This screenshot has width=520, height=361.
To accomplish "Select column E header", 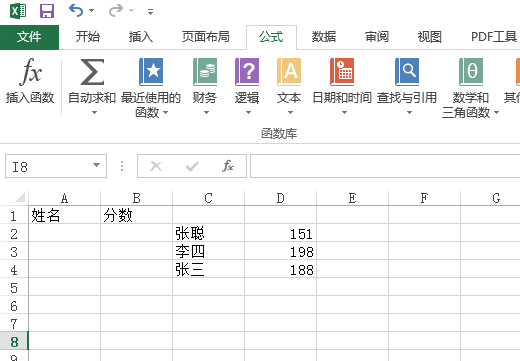I will click(x=353, y=198).
